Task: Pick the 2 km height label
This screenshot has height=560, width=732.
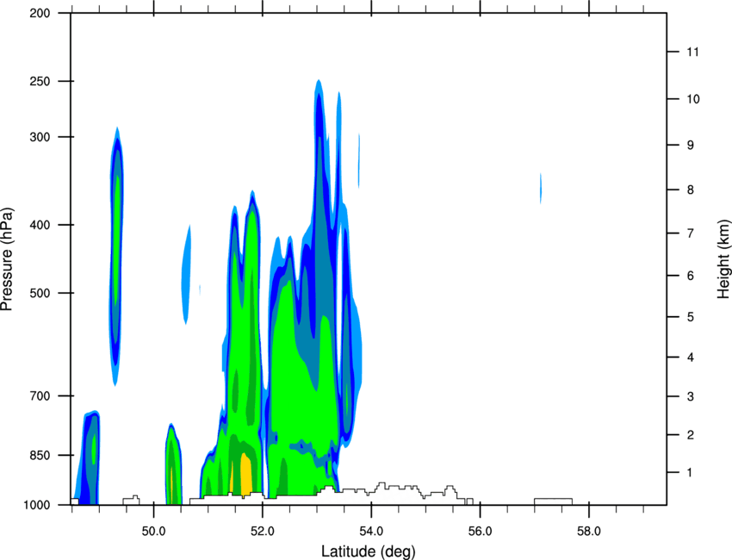Action: [691, 435]
